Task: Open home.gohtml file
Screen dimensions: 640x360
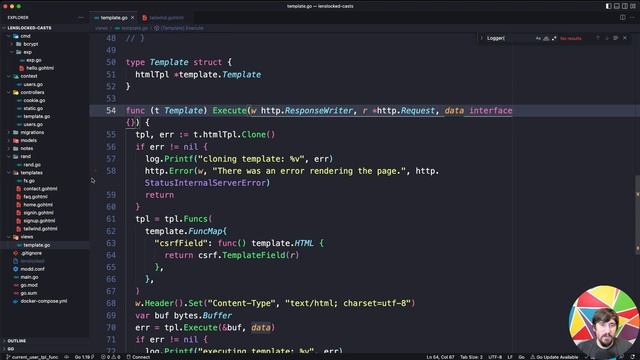Action: coord(38,204)
